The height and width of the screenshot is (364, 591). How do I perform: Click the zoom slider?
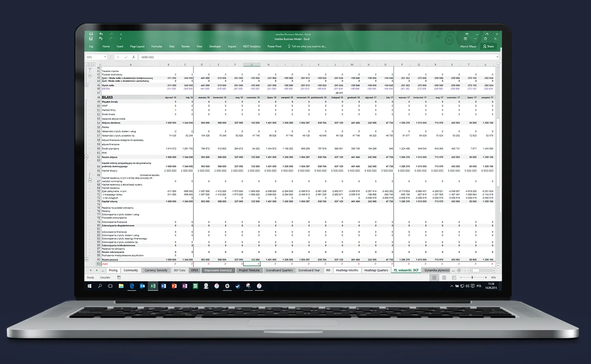click(473, 277)
